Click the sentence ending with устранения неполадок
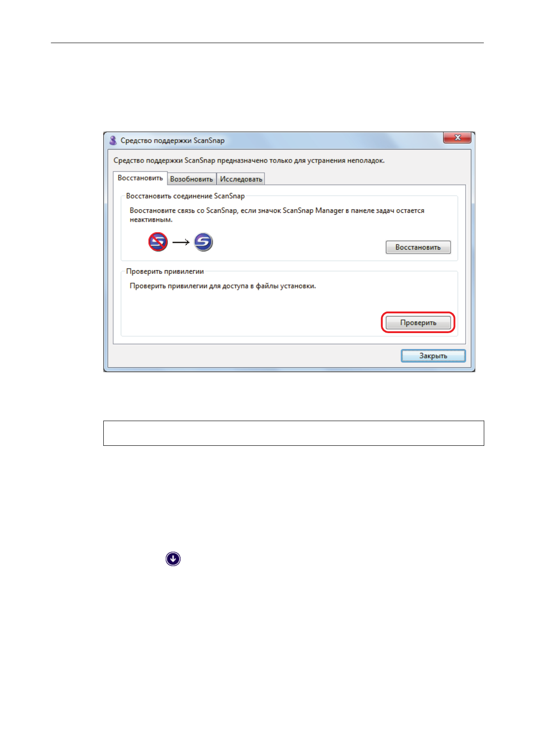Image resolution: width=535 pixels, height=756 pixels. [249, 161]
